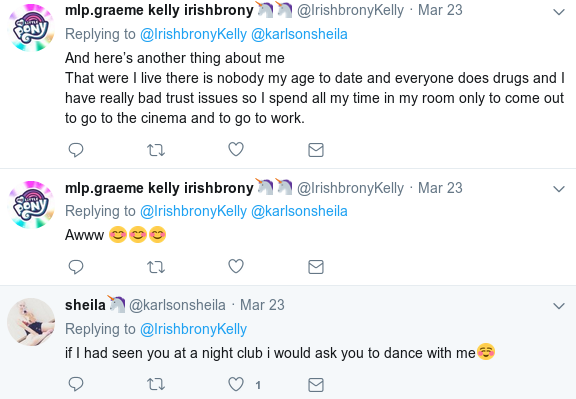Direct message the 'Awww' tweet
576x399 pixels.
coord(316,267)
